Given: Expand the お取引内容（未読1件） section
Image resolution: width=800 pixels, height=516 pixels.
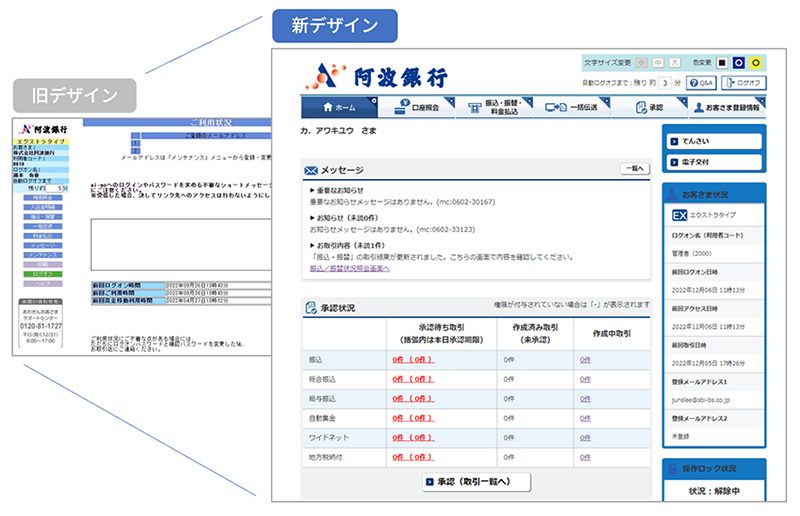Looking at the screenshot, I should click(x=347, y=245).
